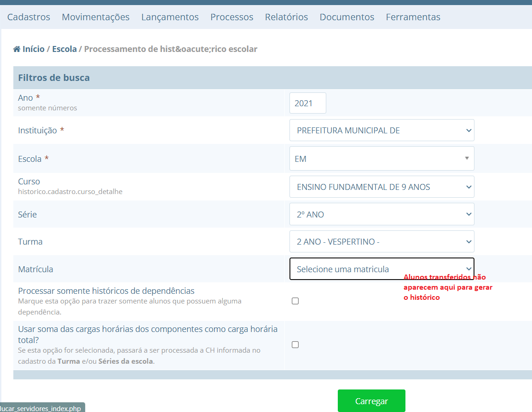Open the Ferramentas menu
Screen dimensions: 532x412
tap(413, 17)
